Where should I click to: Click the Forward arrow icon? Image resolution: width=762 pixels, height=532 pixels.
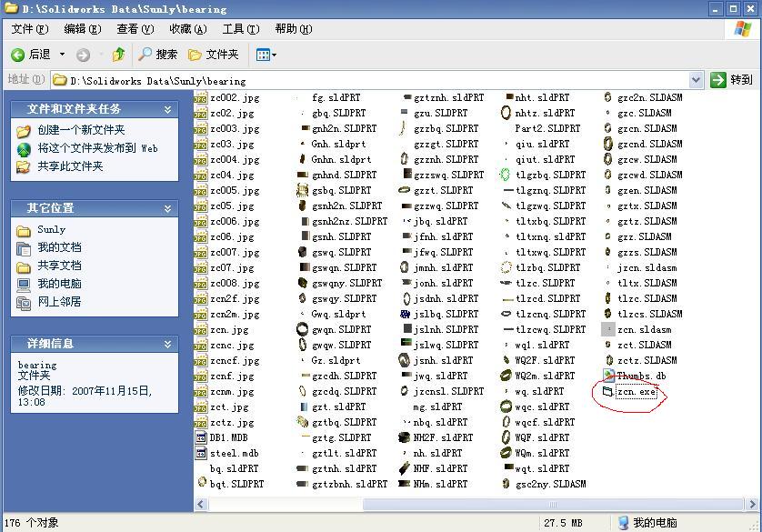[x=83, y=55]
